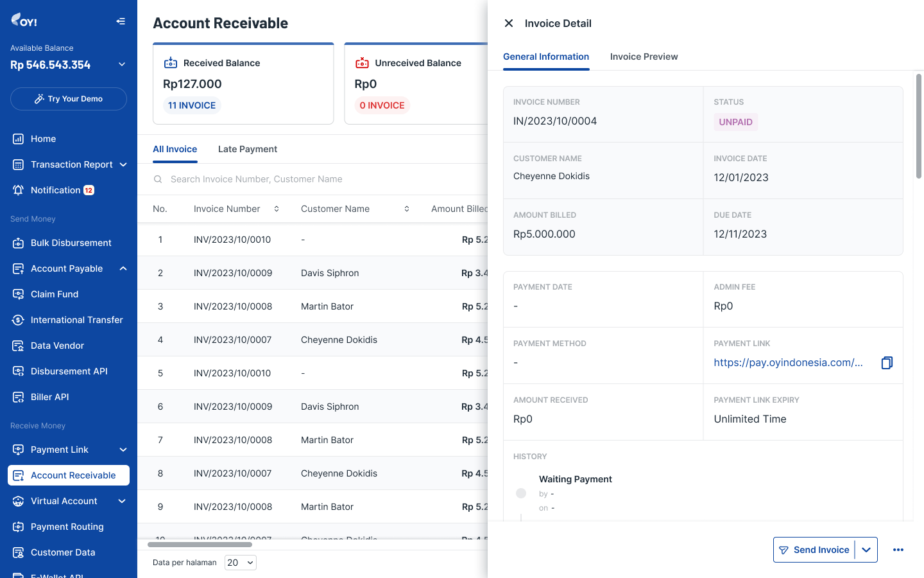The width and height of the screenshot is (924, 578).
Task: Collapse the Account Payable menu
Action: [123, 268]
